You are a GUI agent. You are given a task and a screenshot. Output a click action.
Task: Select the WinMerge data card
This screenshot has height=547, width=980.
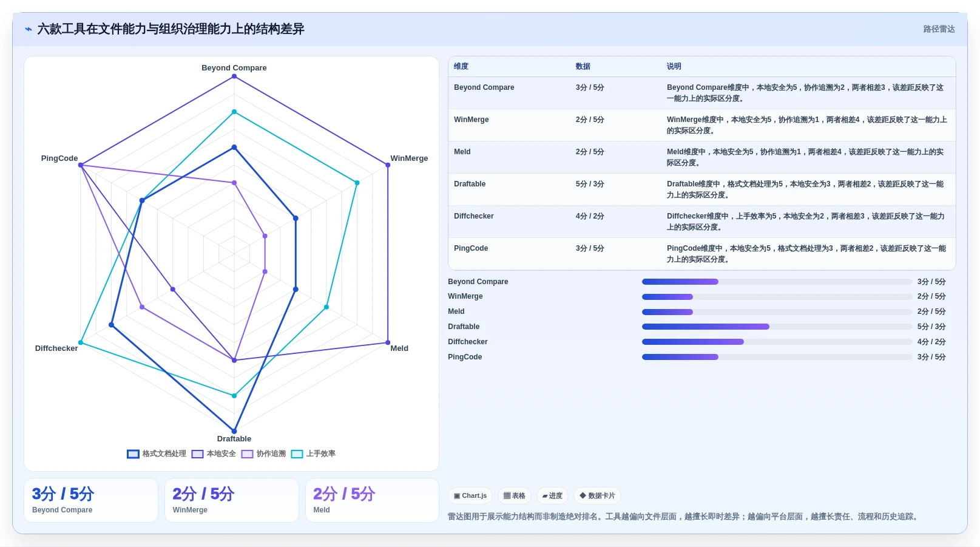click(x=232, y=500)
